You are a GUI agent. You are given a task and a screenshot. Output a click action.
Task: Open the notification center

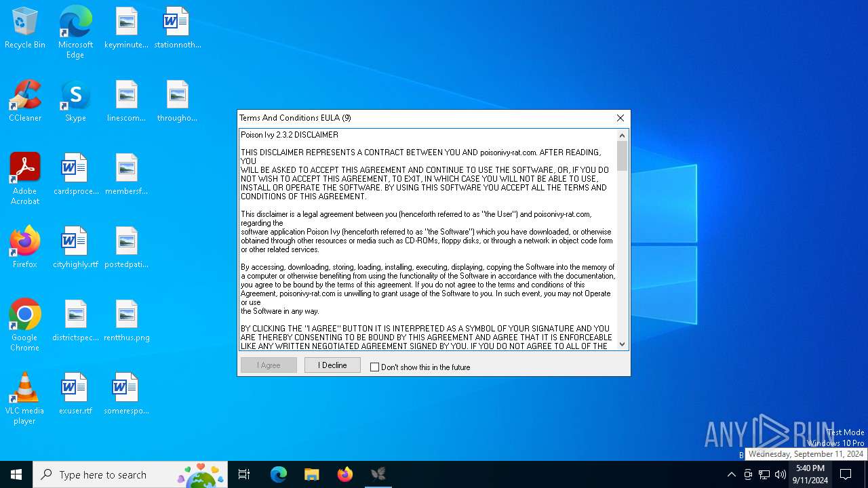pyautogui.click(x=846, y=474)
